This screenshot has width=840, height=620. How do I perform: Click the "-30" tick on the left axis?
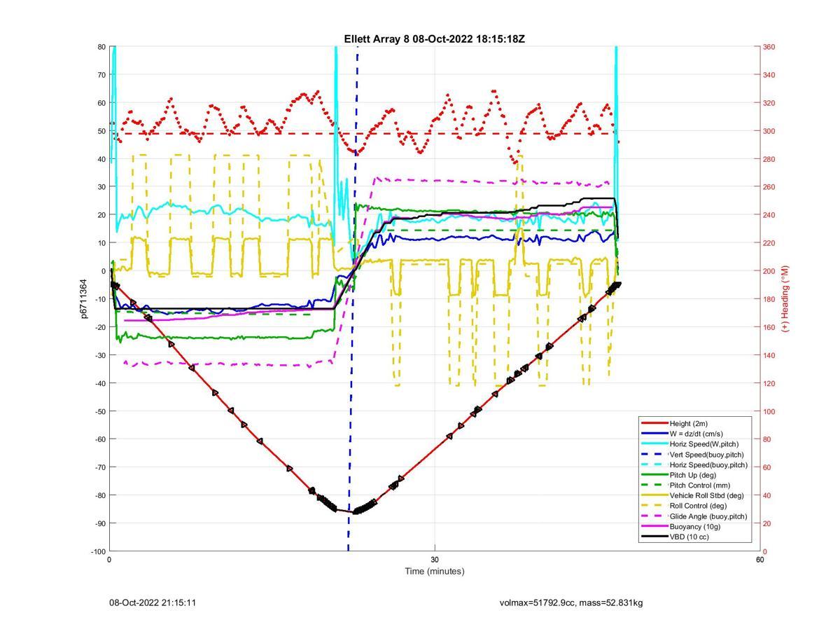click(x=100, y=355)
